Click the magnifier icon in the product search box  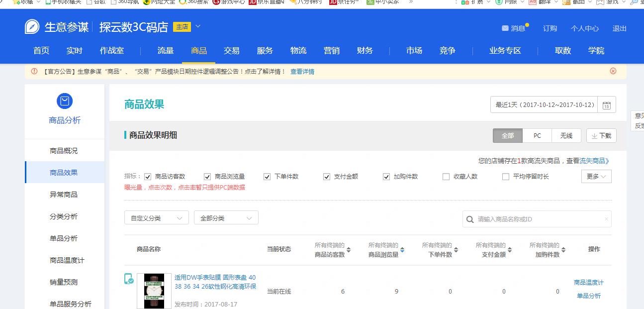(470, 219)
